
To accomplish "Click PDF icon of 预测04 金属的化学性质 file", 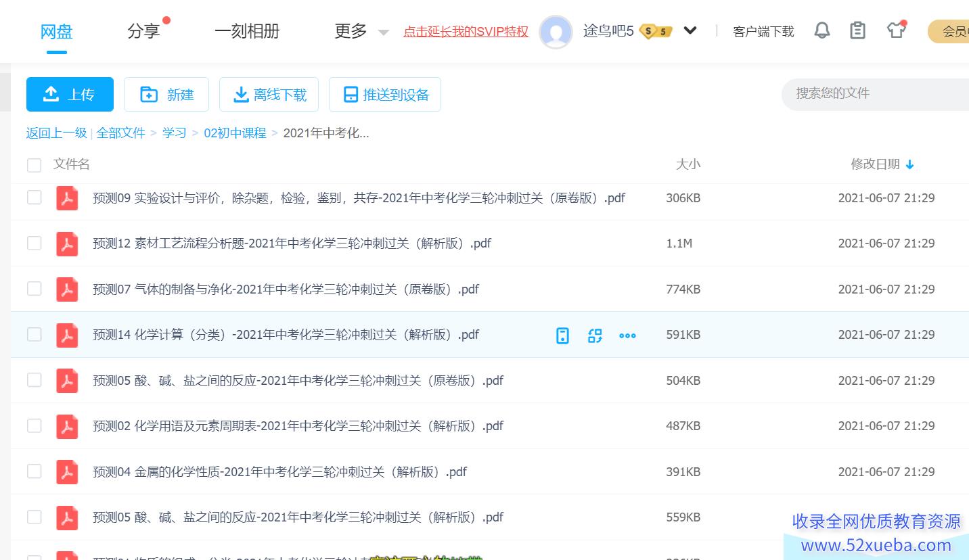I will pos(67,472).
